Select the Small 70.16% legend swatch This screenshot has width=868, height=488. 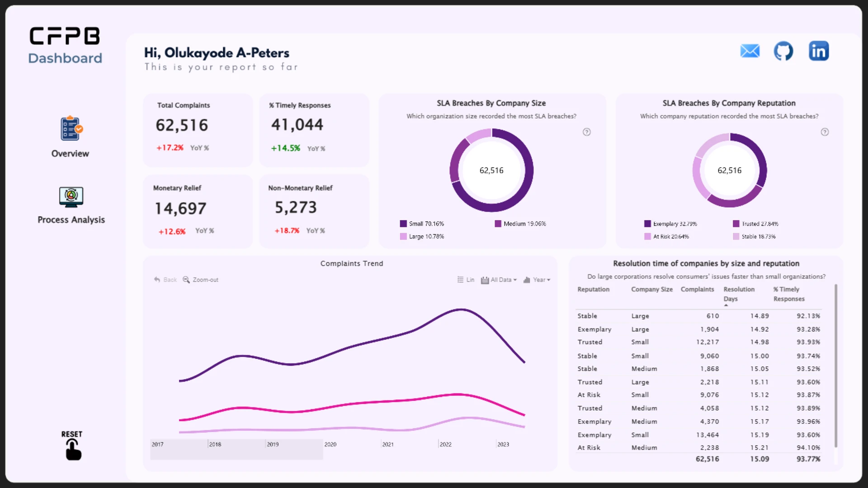tap(403, 224)
